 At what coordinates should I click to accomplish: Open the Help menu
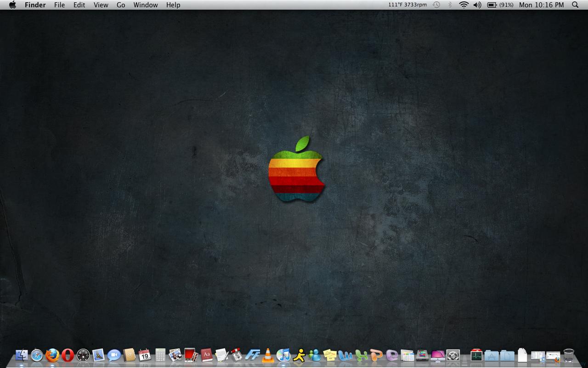click(173, 5)
